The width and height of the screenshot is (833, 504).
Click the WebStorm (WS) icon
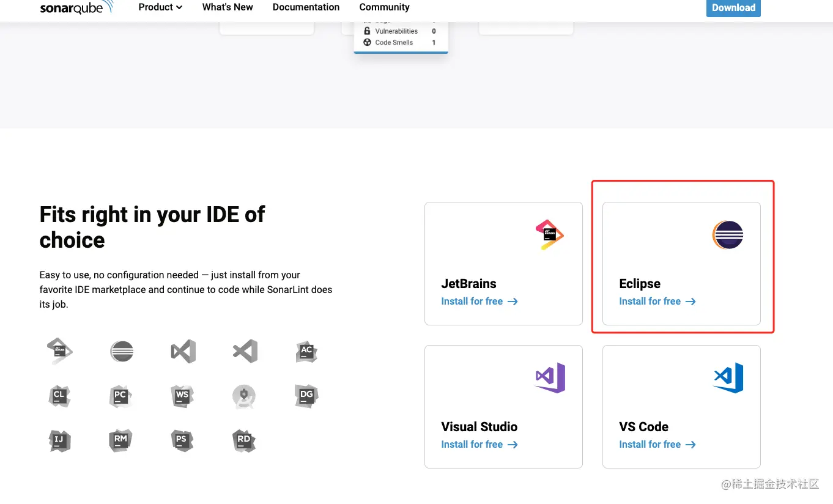coord(183,396)
